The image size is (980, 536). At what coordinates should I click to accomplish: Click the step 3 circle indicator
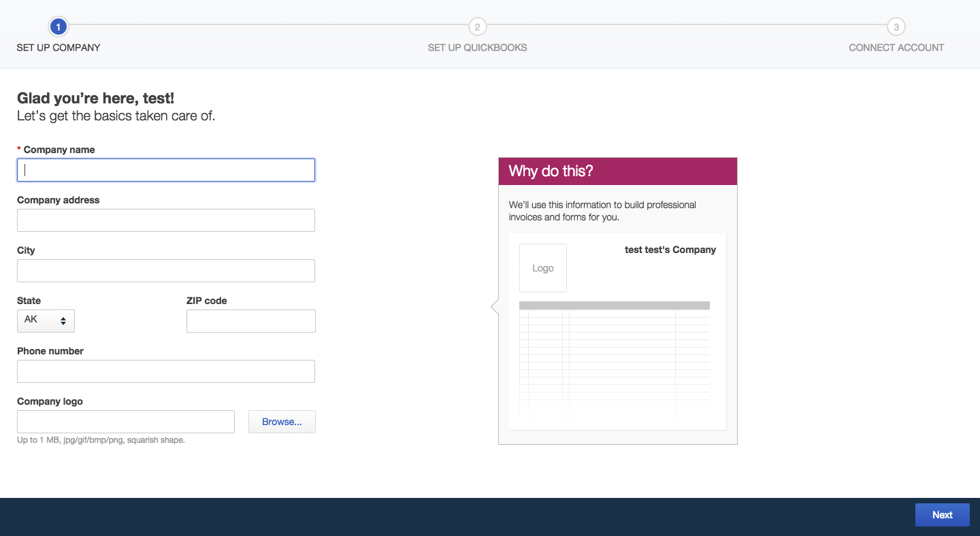[896, 27]
